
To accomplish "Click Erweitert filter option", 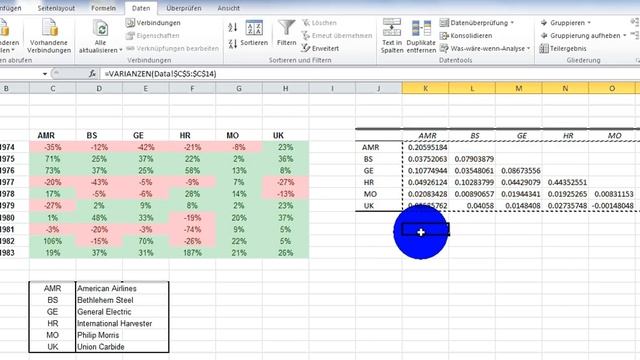I will (320, 48).
